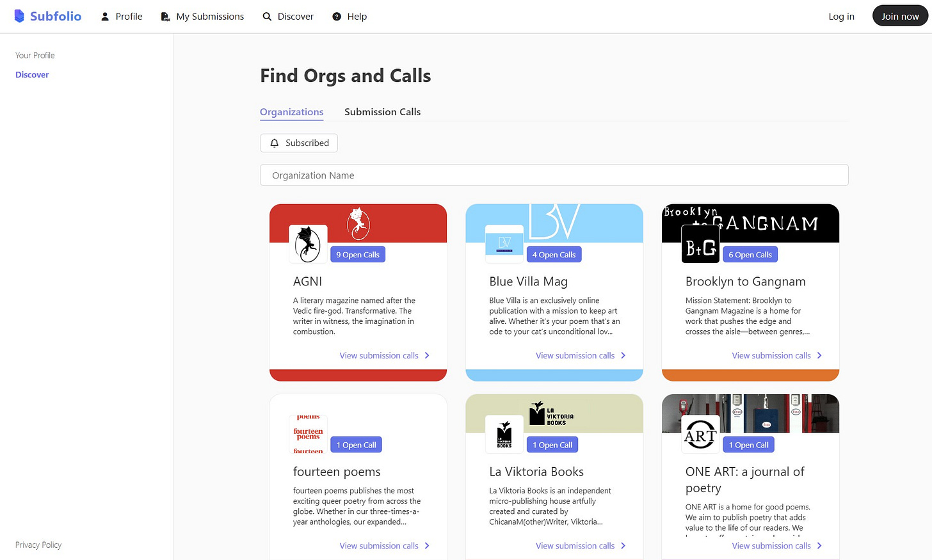Screen dimensions: 932x560
Task: Click the Discover magnifier icon
Action: click(267, 17)
